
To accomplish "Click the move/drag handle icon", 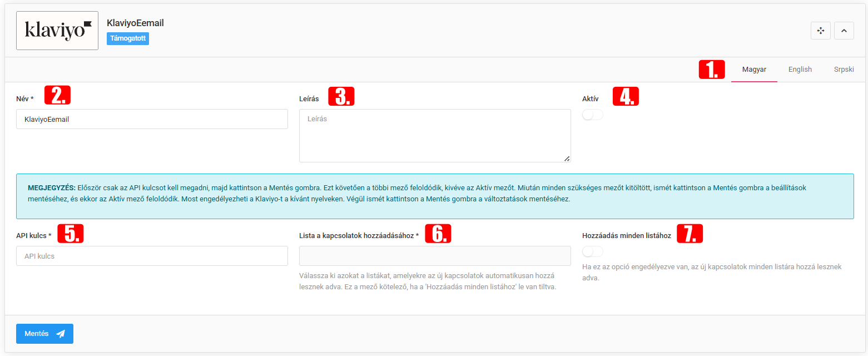I will 820,31.
